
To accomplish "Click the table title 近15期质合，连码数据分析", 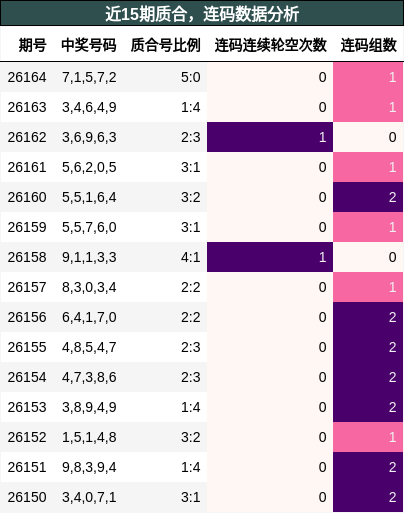I will pyautogui.click(x=202, y=14).
